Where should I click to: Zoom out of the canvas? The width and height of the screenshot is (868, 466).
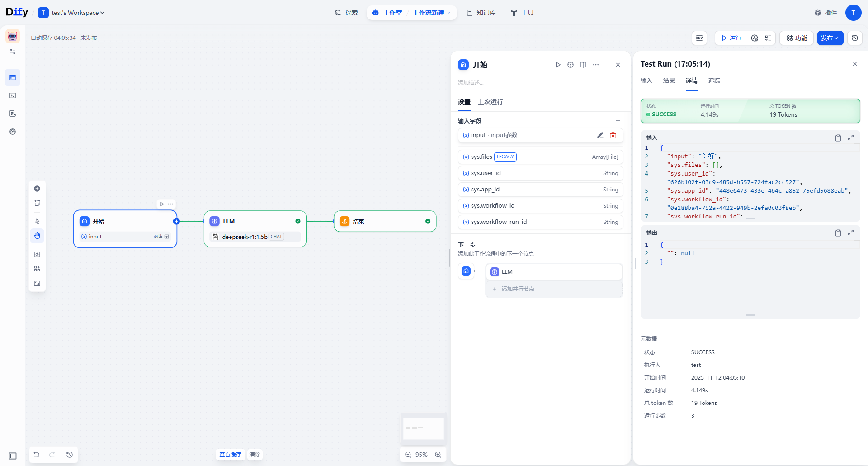coord(408,455)
